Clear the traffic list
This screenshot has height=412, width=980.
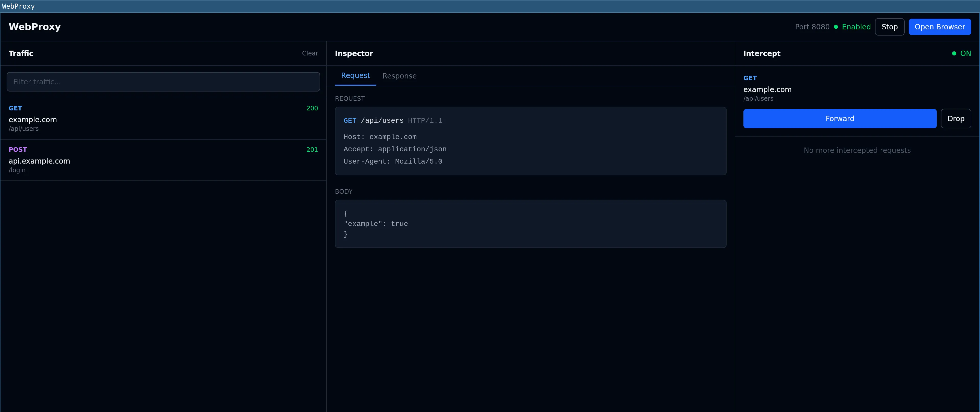click(x=310, y=53)
